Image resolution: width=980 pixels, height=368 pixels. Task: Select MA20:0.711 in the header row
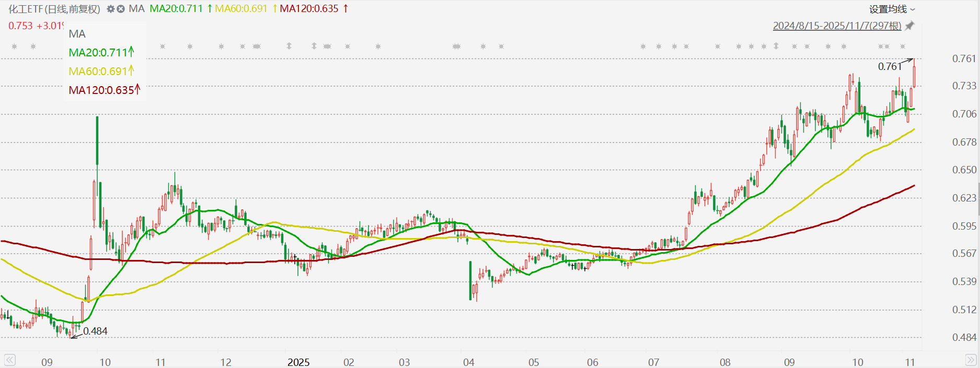(x=176, y=9)
